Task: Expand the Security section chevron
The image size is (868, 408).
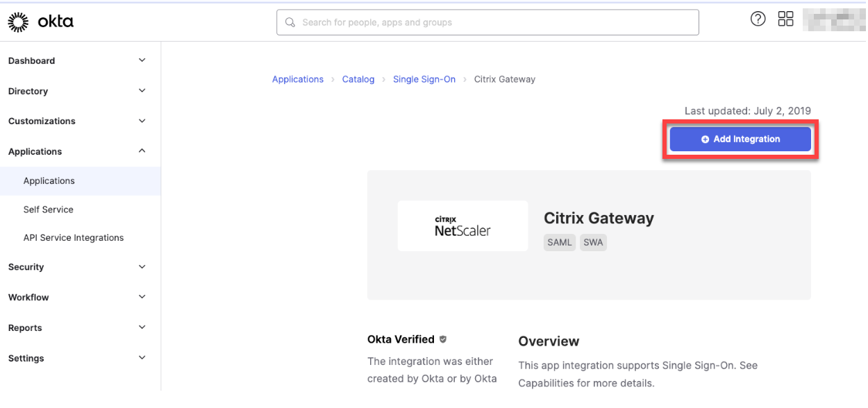Action: 142,266
